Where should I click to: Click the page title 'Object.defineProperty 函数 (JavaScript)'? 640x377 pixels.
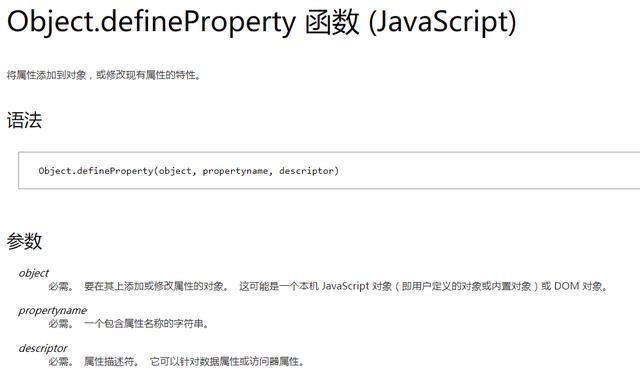tap(262, 22)
